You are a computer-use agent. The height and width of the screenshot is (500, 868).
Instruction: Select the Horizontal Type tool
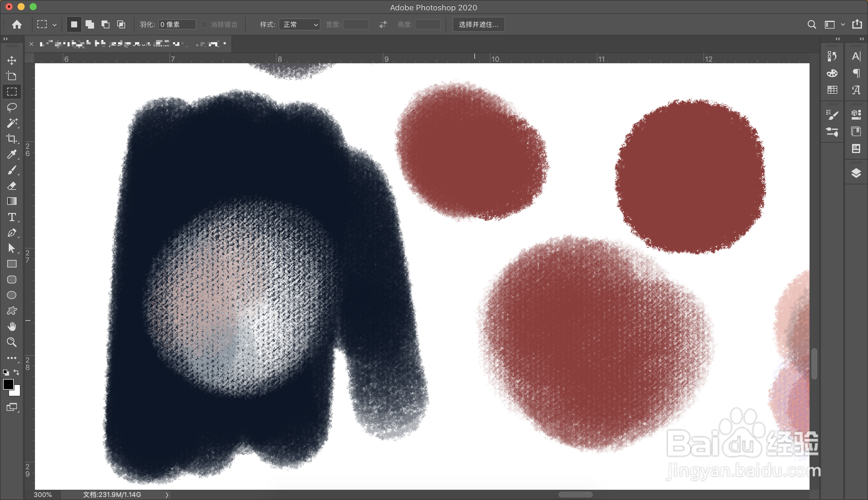click(12, 217)
